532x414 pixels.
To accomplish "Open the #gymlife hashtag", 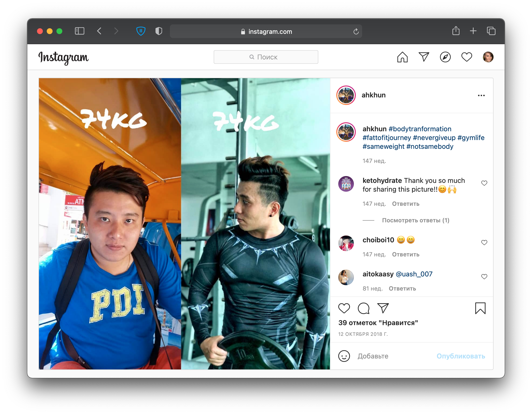I will pos(471,138).
